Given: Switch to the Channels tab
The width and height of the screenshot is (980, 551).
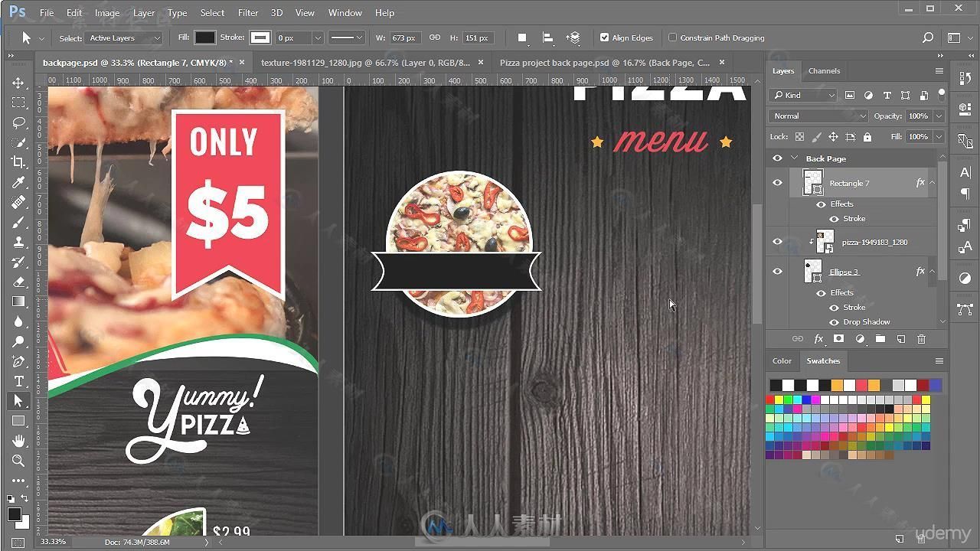Looking at the screenshot, I should [824, 70].
